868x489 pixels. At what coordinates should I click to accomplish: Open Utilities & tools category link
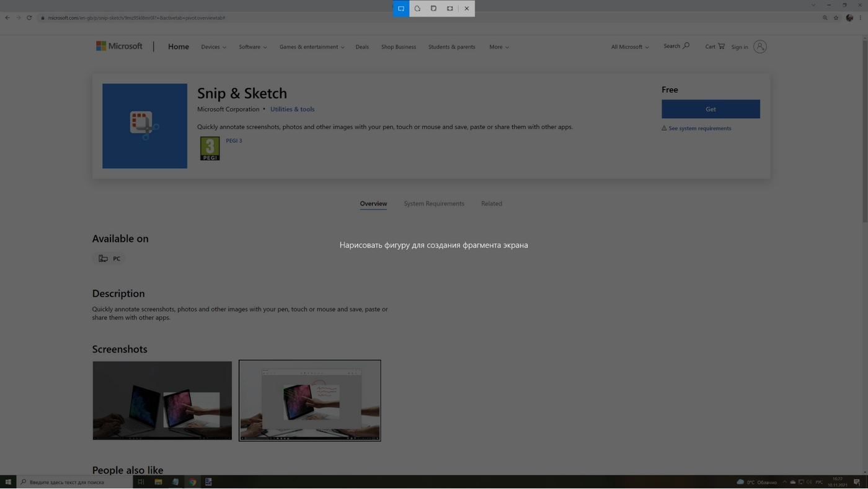(292, 109)
